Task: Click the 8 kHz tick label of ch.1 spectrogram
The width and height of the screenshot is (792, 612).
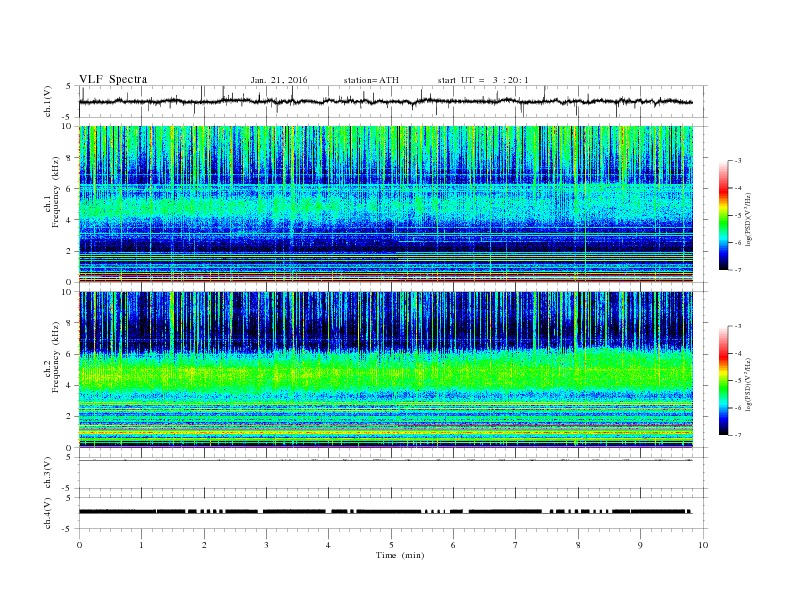Action: tap(70, 158)
